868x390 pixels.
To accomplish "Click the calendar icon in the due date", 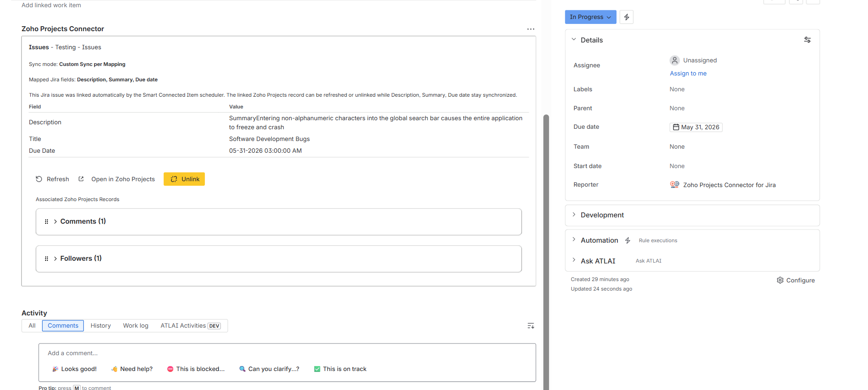I will (676, 127).
